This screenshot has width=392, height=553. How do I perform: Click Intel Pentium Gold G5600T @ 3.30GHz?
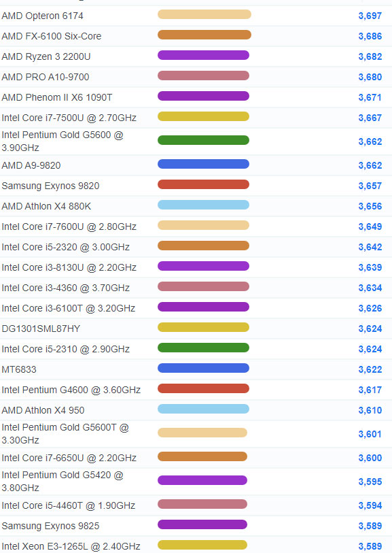coord(65,434)
